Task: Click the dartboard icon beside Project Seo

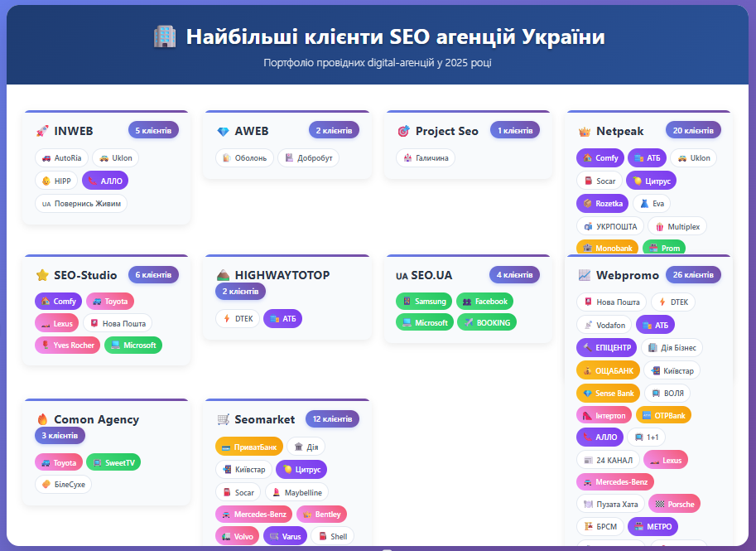Action: [x=402, y=130]
